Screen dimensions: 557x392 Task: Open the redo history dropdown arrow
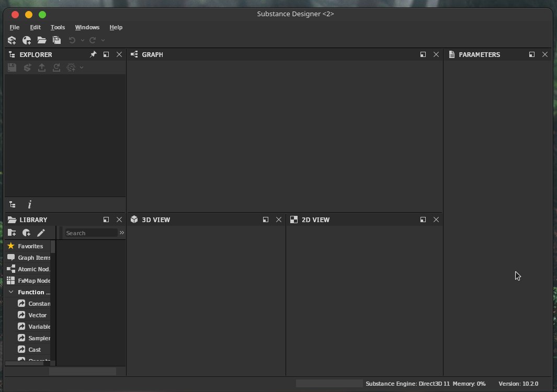coord(103,40)
